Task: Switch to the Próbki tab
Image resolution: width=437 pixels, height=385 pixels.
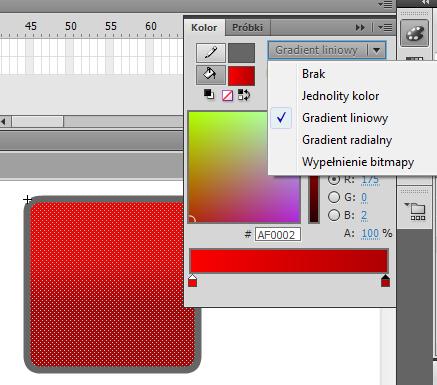Action: (247, 28)
